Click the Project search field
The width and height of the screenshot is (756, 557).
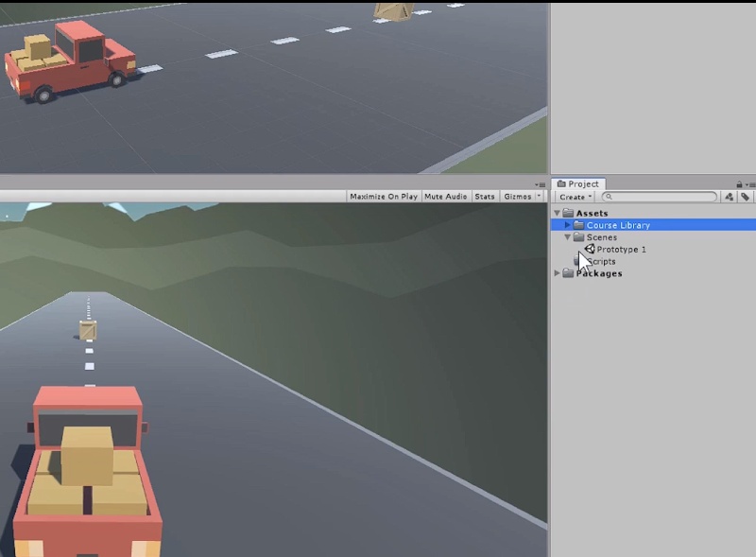tap(660, 197)
